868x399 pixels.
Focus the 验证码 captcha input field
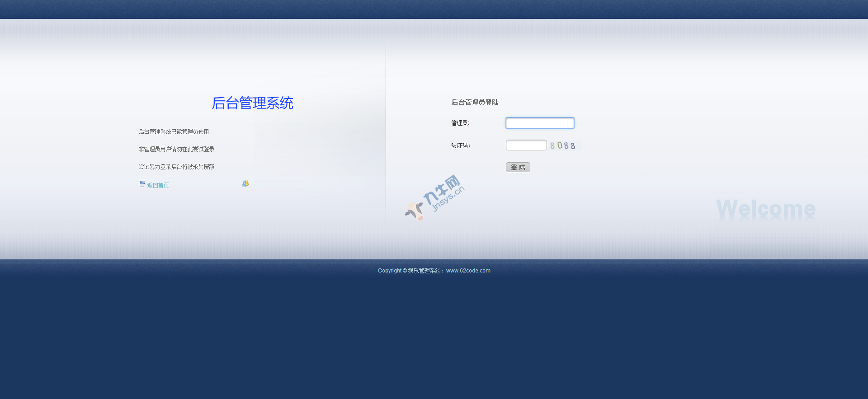click(x=526, y=145)
